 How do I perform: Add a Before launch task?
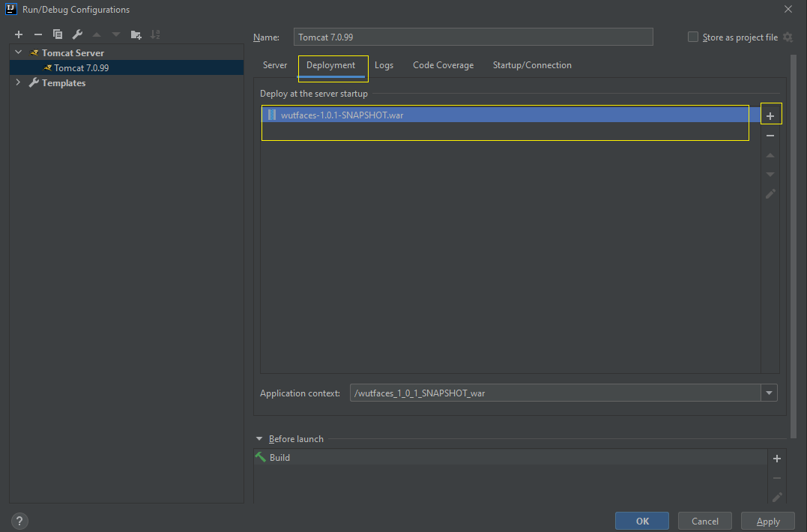click(x=777, y=459)
